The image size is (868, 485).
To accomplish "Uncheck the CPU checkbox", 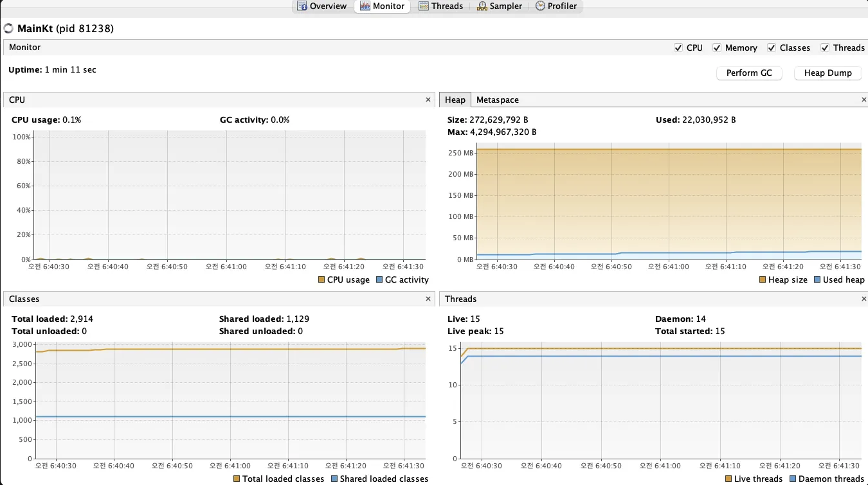I will click(x=678, y=48).
